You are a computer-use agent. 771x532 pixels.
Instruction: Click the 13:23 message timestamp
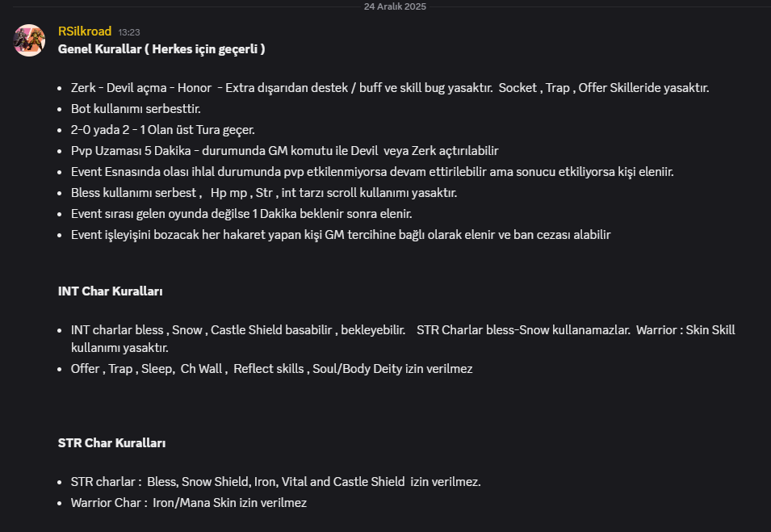pos(129,32)
